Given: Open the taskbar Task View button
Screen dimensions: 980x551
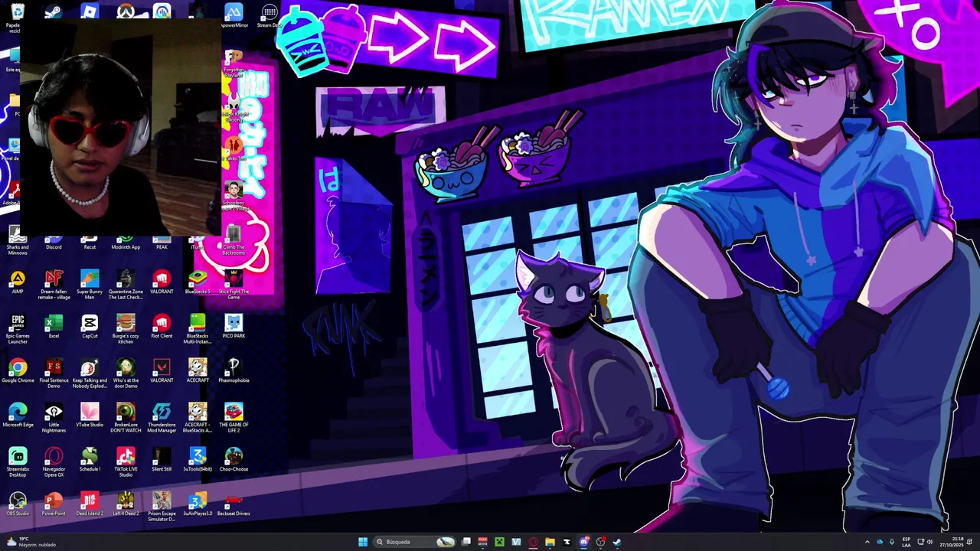Looking at the screenshot, I should coord(465,542).
